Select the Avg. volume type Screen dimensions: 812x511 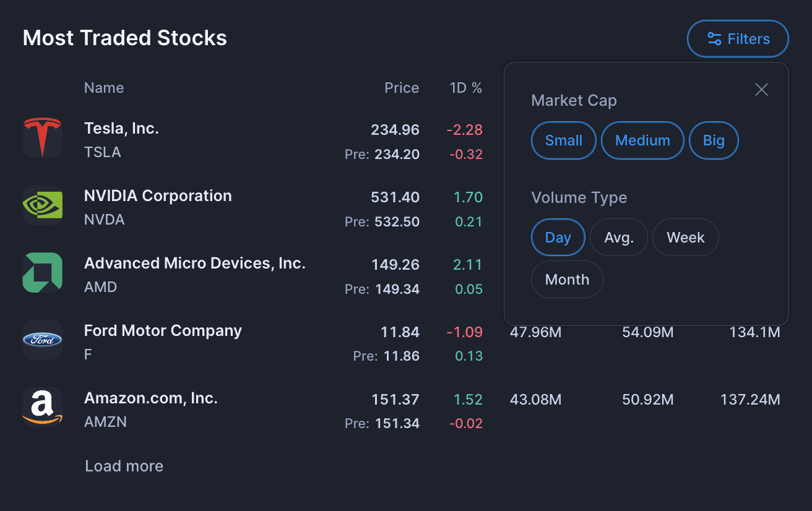[x=619, y=238]
